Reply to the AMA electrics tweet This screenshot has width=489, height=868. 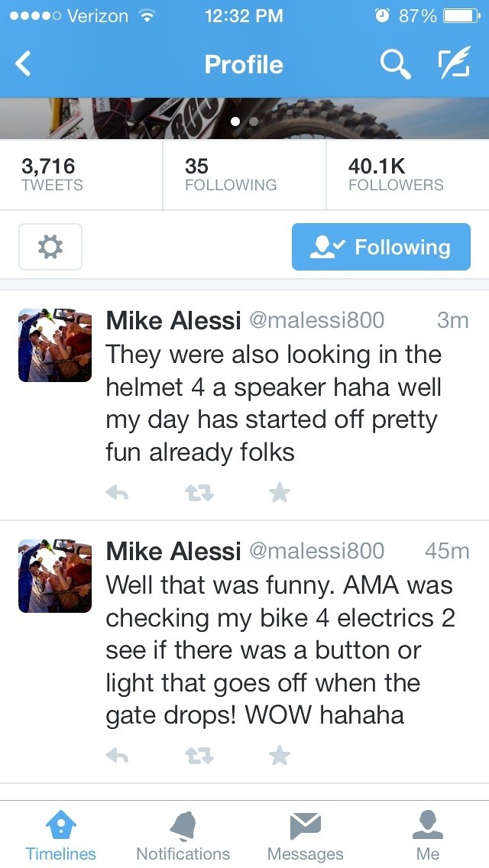(116, 755)
